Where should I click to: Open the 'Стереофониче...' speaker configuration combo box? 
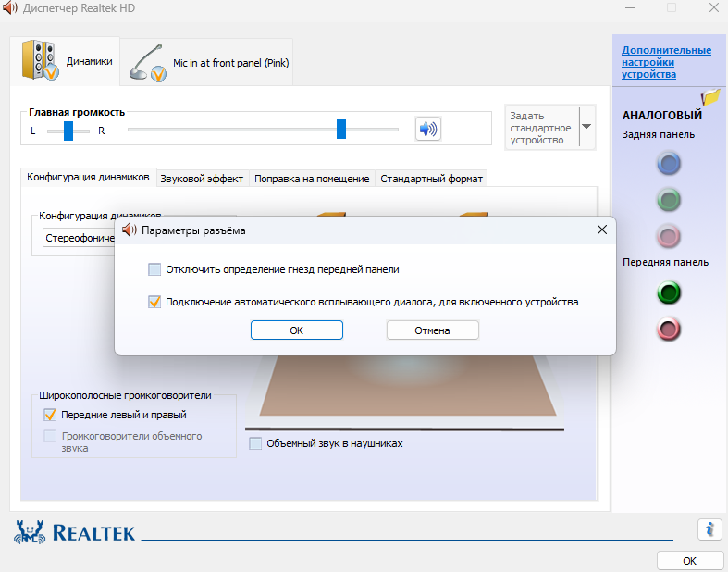[79, 238]
